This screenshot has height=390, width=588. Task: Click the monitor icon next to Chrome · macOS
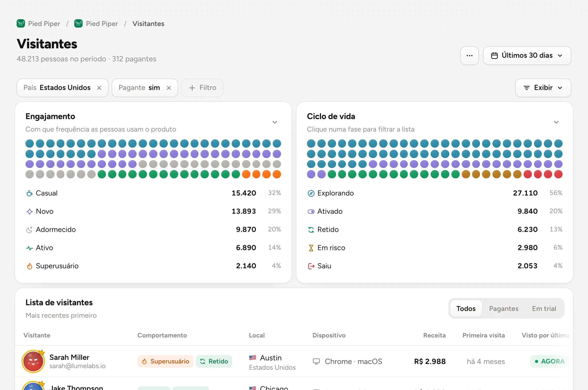coord(316,361)
